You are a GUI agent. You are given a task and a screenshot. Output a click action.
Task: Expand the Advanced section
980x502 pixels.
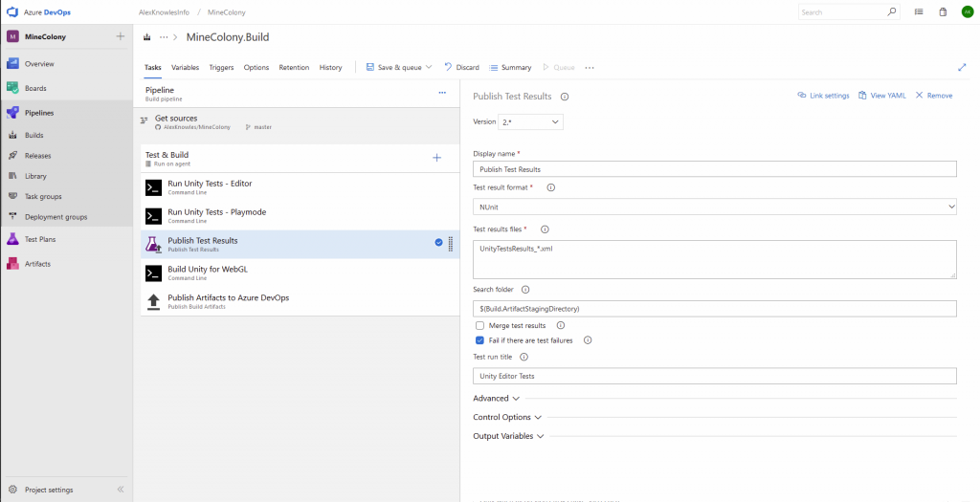[496, 398]
